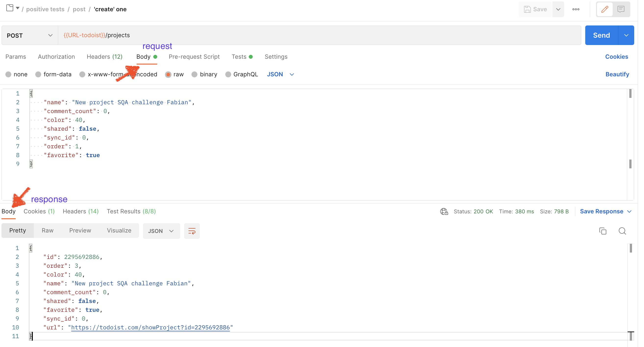Open the POST method dropdown
Screen dimensions: 644x347
[30, 35]
